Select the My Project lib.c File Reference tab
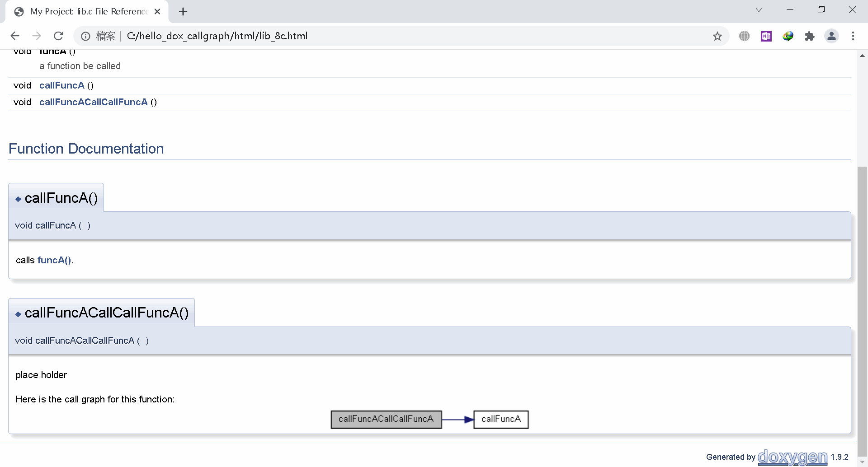 click(87, 12)
